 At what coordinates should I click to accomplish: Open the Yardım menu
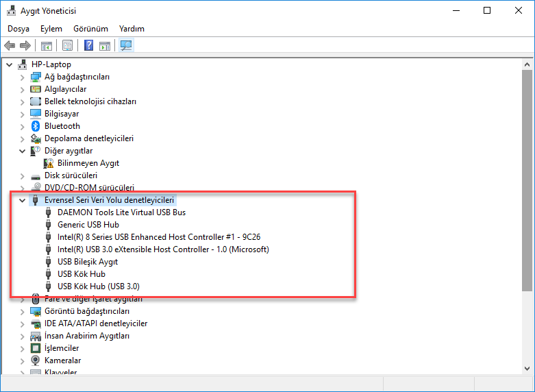(x=132, y=29)
